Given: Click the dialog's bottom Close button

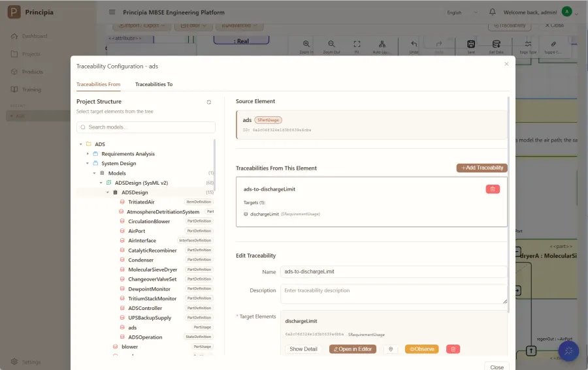Looking at the screenshot, I should pos(497,367).
